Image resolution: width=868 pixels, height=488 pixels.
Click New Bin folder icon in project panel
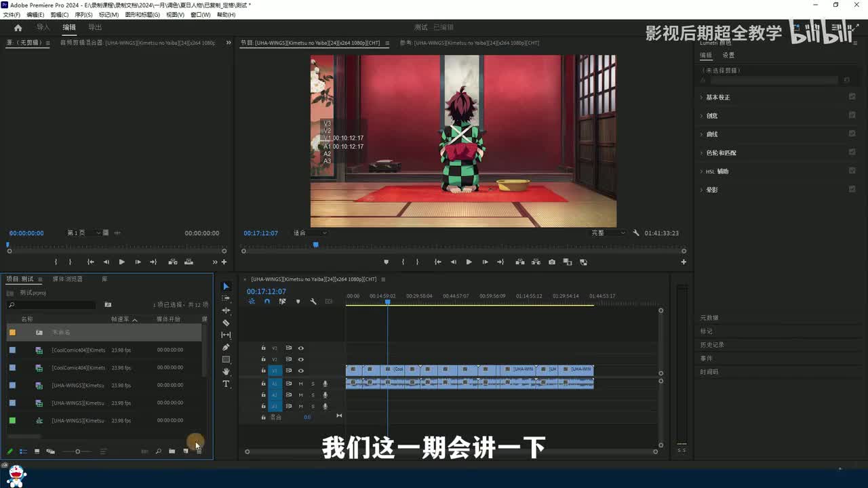[x=172, y=451]
